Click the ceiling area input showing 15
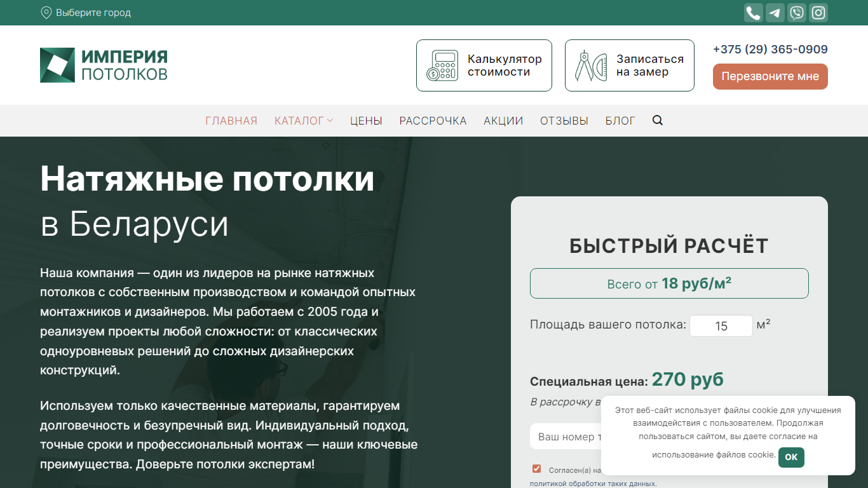The width and height of the screenshot is (868, 488). point(721,326)
